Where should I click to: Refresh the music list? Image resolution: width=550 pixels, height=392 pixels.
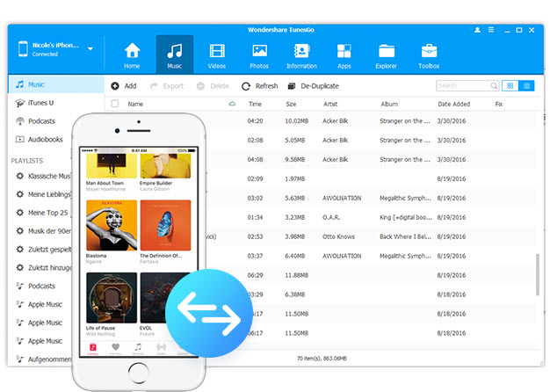[x=260, y=86]
